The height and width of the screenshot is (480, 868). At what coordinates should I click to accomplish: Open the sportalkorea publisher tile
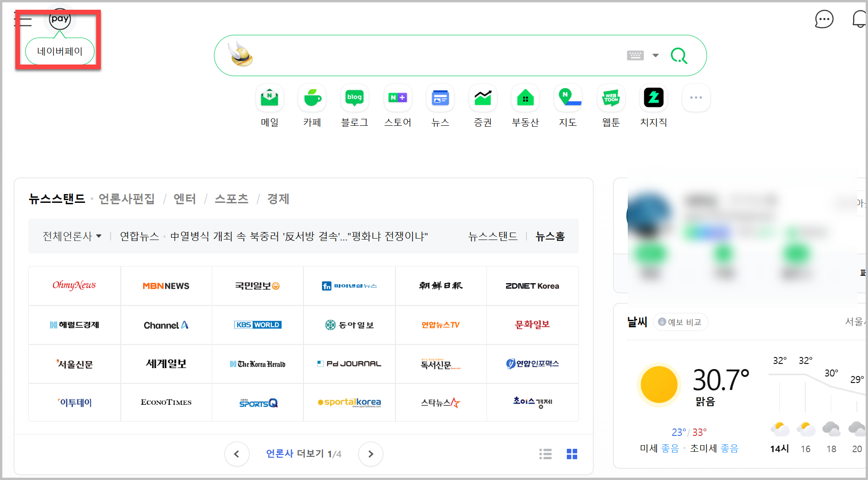coord(349,402)
